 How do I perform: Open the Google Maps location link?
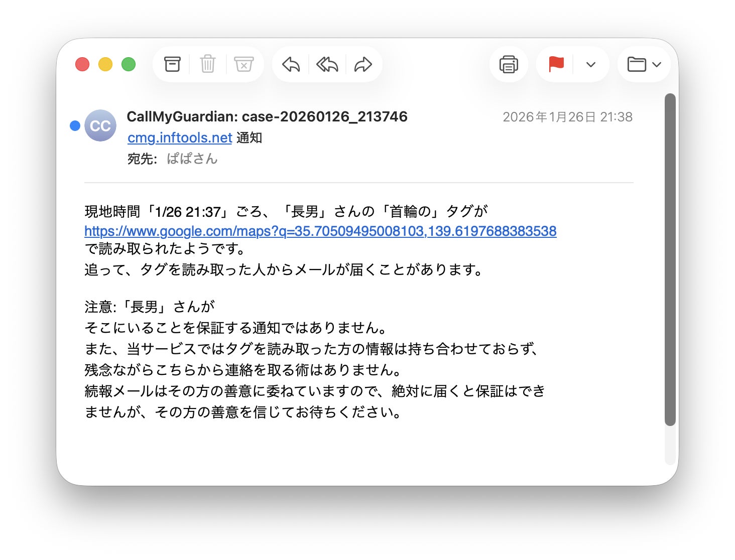tap(320, 231)
